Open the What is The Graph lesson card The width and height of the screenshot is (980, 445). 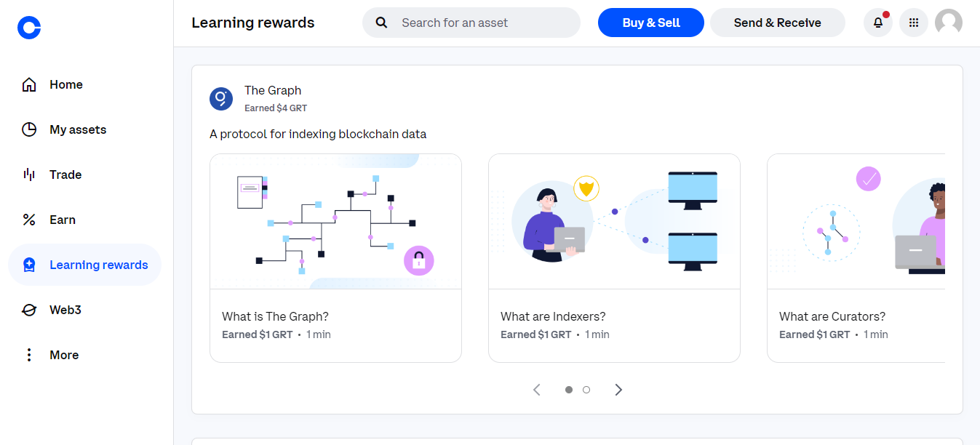[x=335, y=257]
